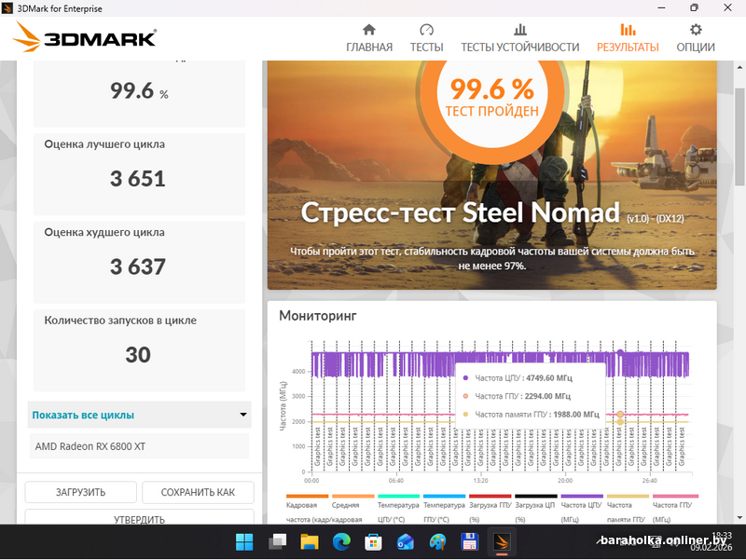Toggle Температура ГПУ legend series
The image size is (746, 560).
445,510
